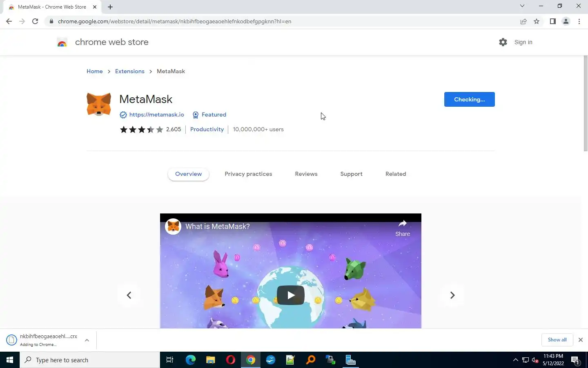
Task: Click the taskbar search box
Action: (x=90, y=360)
